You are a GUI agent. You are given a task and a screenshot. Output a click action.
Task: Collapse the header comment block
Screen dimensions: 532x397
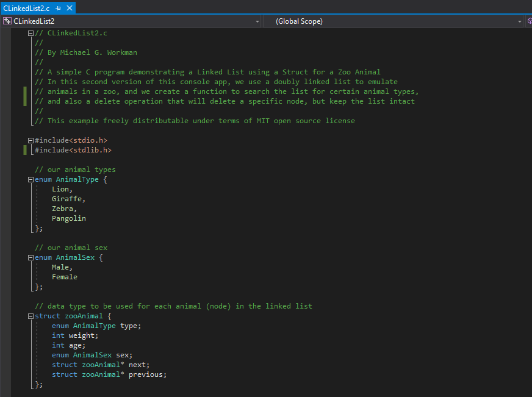tap(30, 32)
